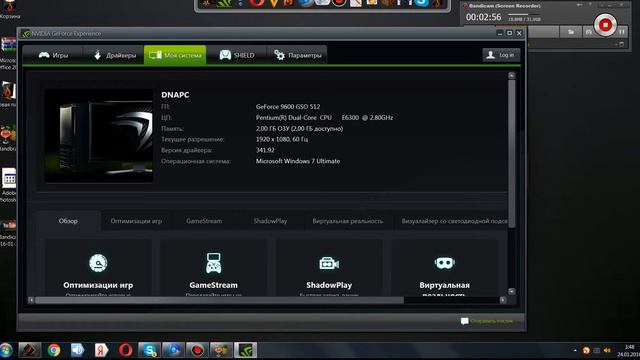Click the horizontal scrollbar thumb
640x360 pixels.
click(220, 300)
